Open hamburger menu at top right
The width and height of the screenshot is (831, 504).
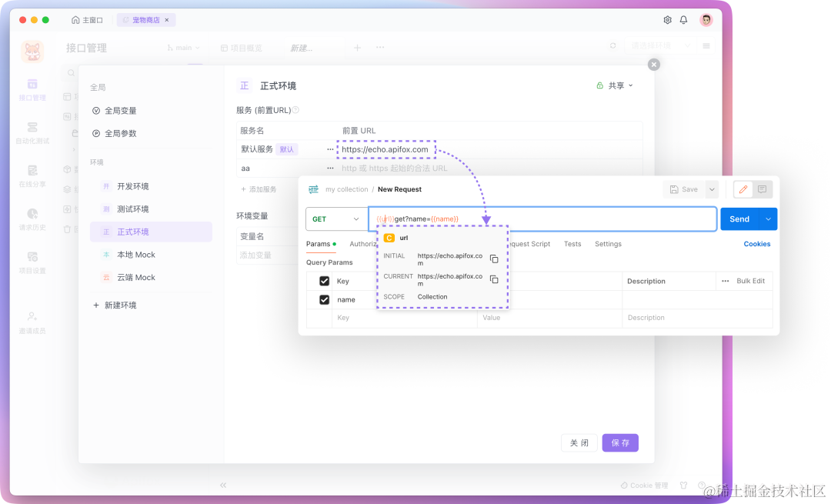tap(706, 46)
